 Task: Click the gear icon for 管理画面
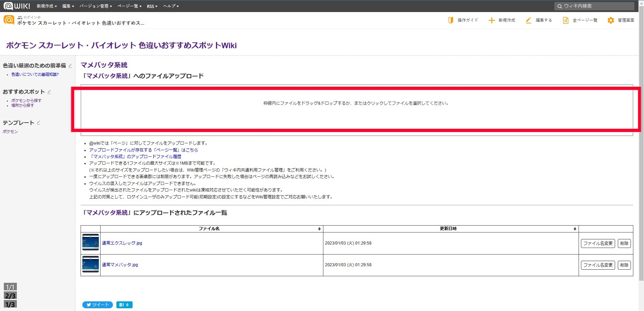pos(611,20)
